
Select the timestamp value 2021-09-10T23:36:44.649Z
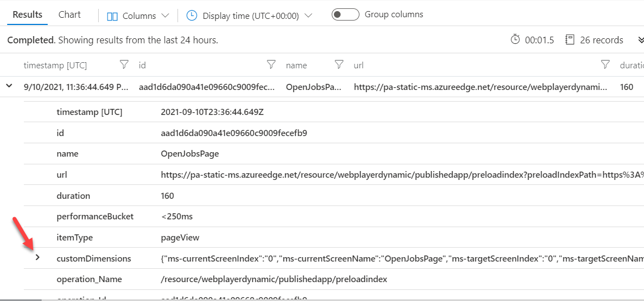pos(212,112)
